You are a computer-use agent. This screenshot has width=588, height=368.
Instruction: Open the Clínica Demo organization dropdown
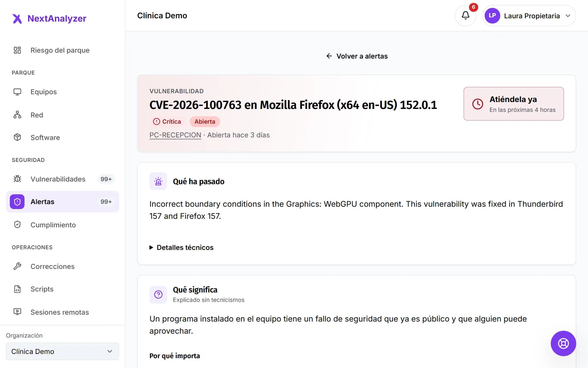pos(62,351)
